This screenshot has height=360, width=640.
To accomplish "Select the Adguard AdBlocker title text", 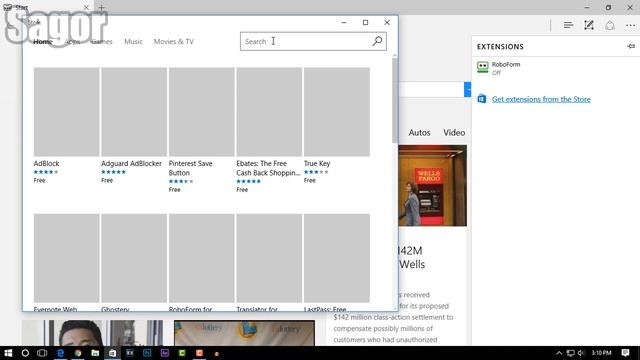I will click(x=131, y=163).
